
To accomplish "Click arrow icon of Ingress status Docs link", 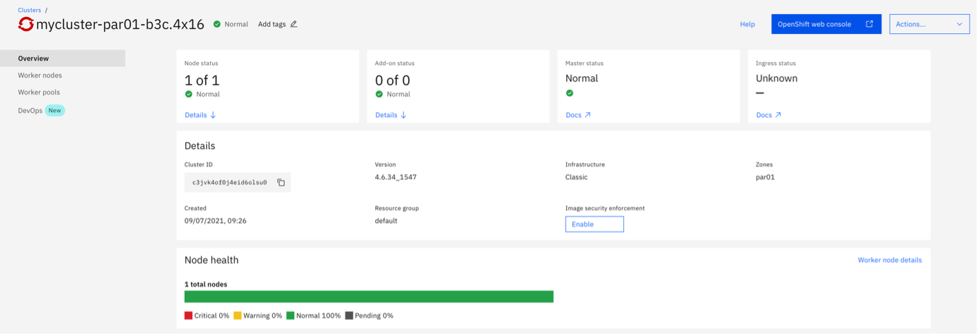I will pos(778,115).
